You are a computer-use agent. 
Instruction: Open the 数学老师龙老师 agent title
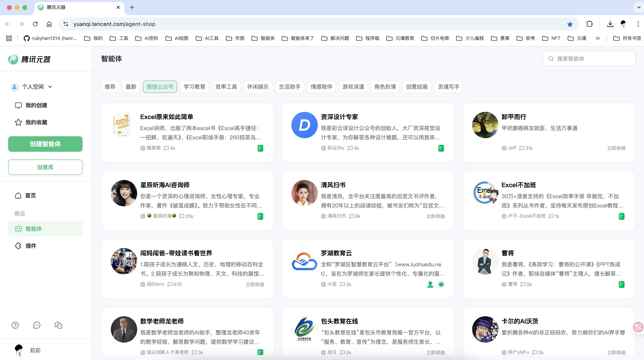click(x=162, y=321)
